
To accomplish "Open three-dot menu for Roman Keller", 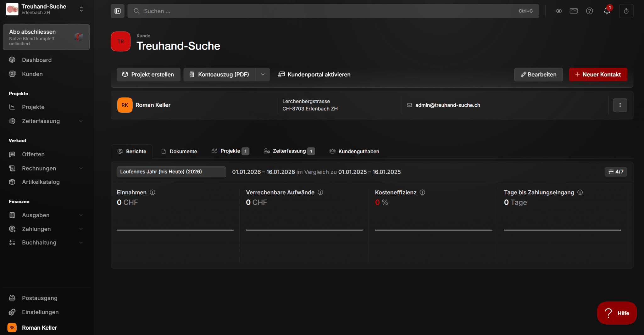I will pyautogui.click(x=620, y=105).
